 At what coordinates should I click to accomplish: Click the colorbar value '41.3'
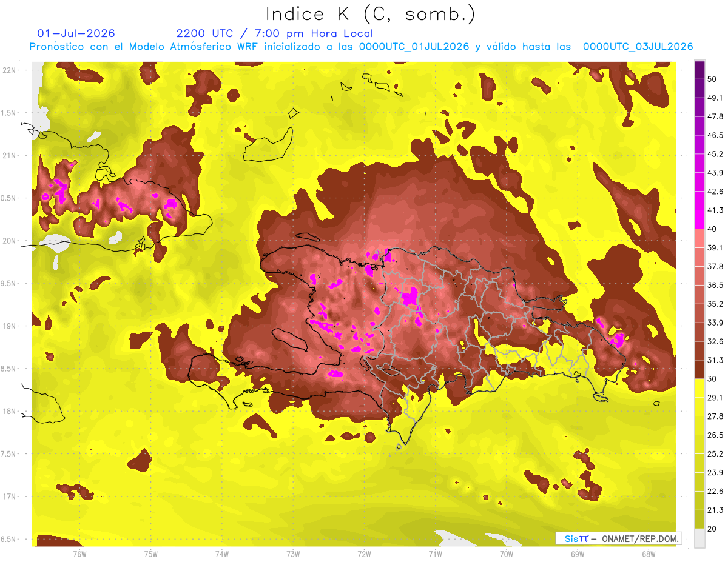[x=715, y=210]
